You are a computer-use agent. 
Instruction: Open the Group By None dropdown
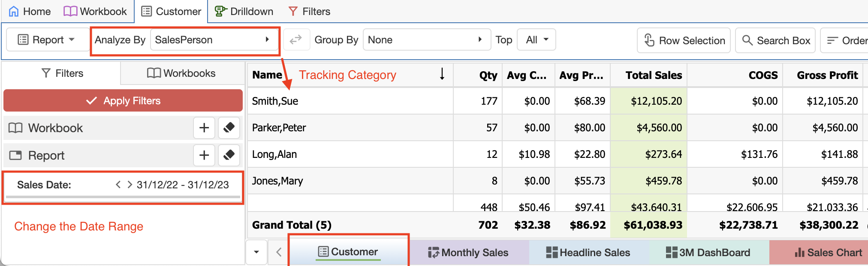[426, 40]
